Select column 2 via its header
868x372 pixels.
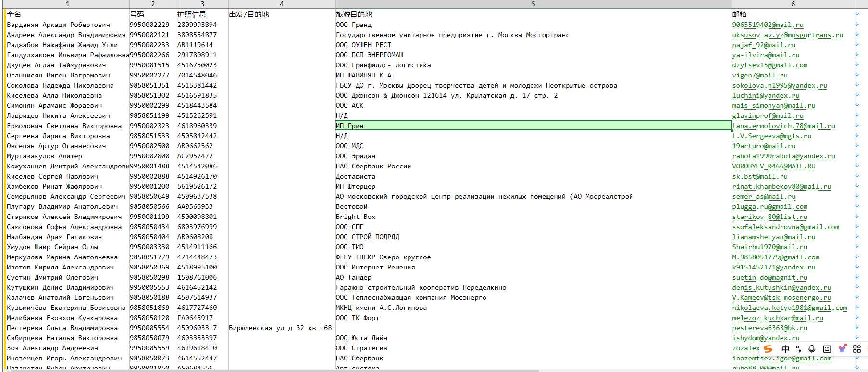click(x=153, y=4)
